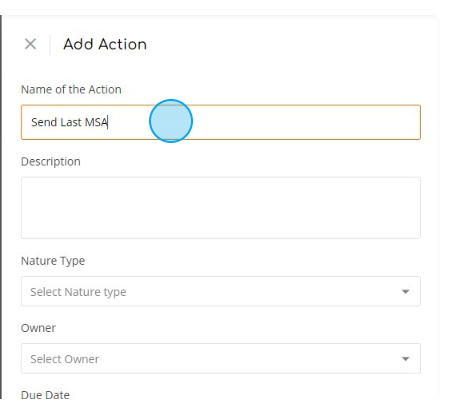This screenshot has width=450, height=400.
Task: Click the 'Select Owner' placeholder text
Action: 65,359
